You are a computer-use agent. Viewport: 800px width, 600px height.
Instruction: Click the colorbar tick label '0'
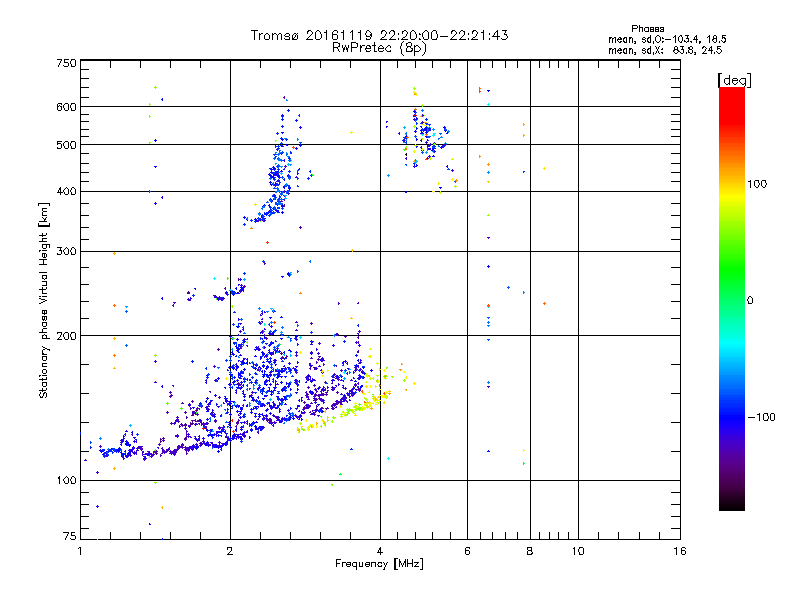point(749,301)
